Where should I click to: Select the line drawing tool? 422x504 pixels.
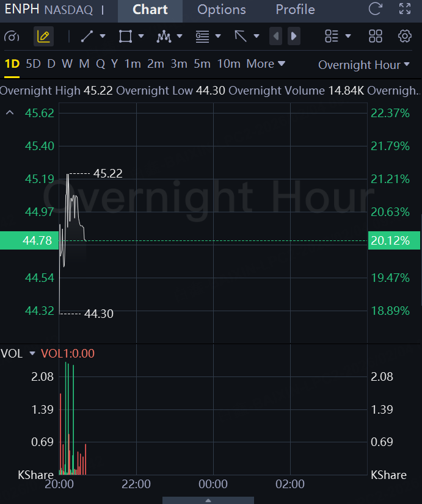click(87, 37)
